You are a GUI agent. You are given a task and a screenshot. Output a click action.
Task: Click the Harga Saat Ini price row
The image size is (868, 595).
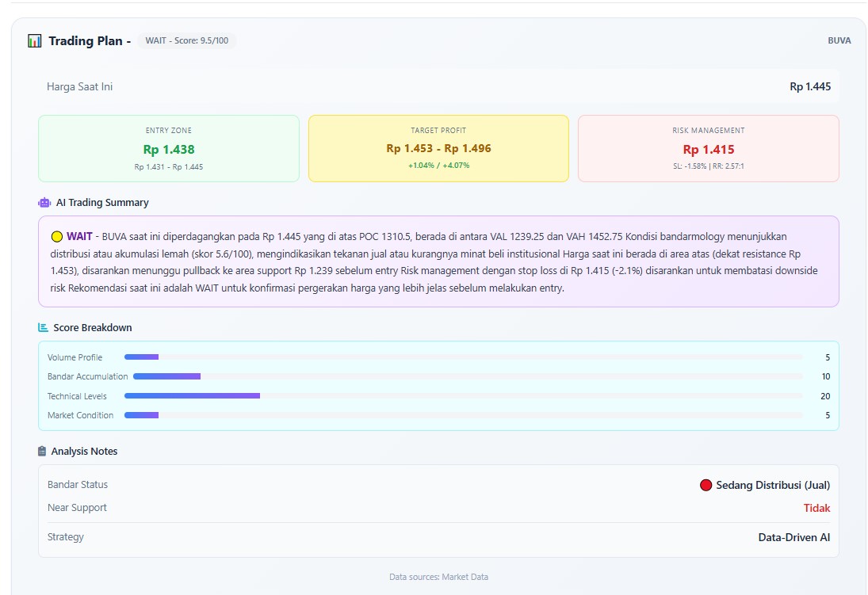coord(438,86)
